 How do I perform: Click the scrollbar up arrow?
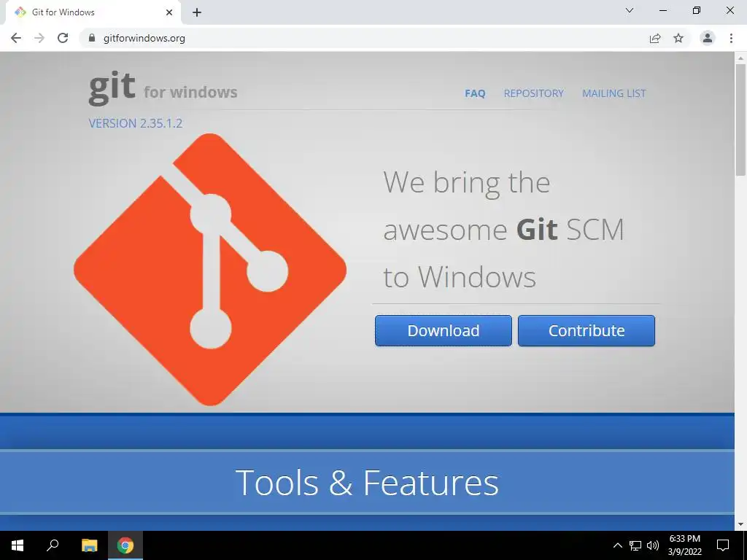[740, 58]
